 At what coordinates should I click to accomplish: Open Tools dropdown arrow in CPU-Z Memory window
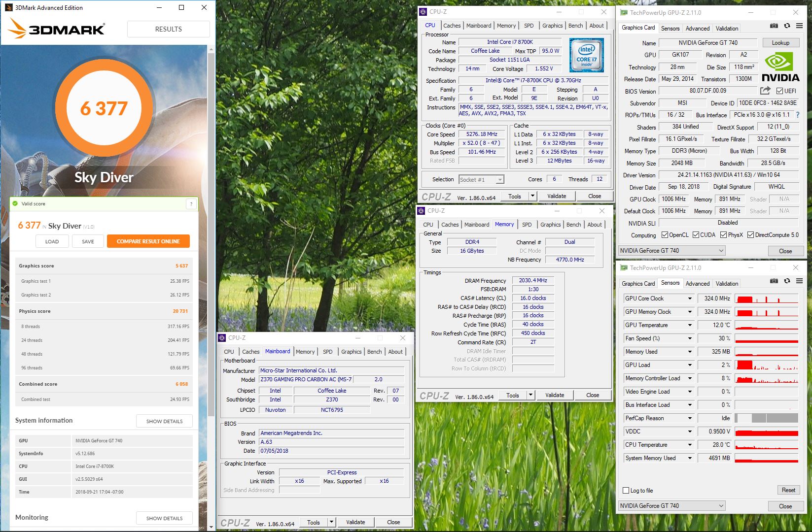click(x=530, y=395)
